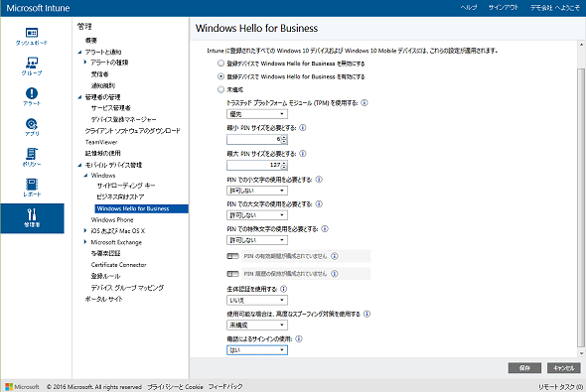Screen dimensions: 586x392
Task: Select disable Windows Hello for Business radio
Action: pos(220,64)
